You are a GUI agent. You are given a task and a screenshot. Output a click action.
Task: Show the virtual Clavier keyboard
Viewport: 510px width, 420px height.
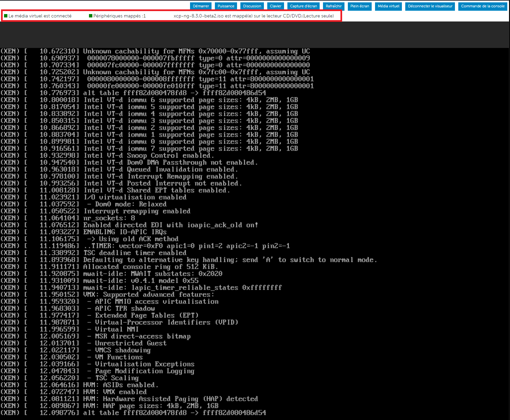(275, 6)
